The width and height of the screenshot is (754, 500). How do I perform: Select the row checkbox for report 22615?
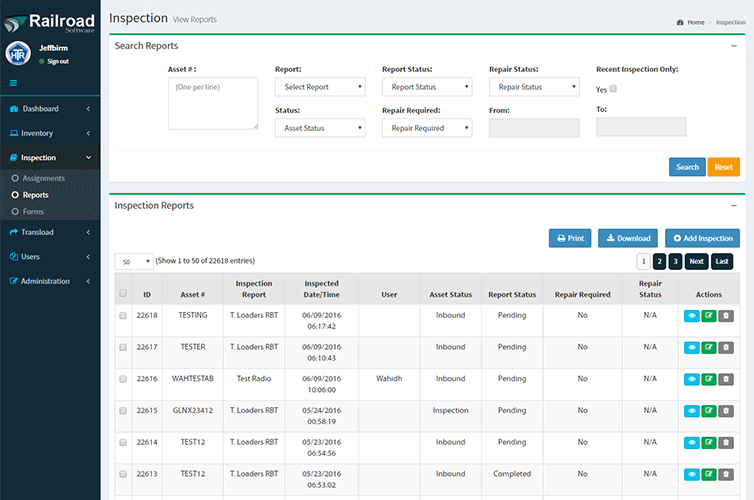[123, 411]
